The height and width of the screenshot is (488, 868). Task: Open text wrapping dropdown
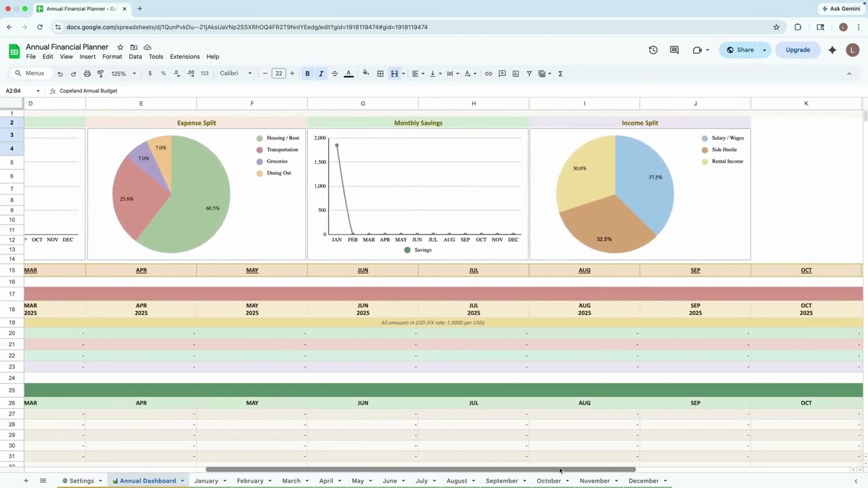pos(453,74)
